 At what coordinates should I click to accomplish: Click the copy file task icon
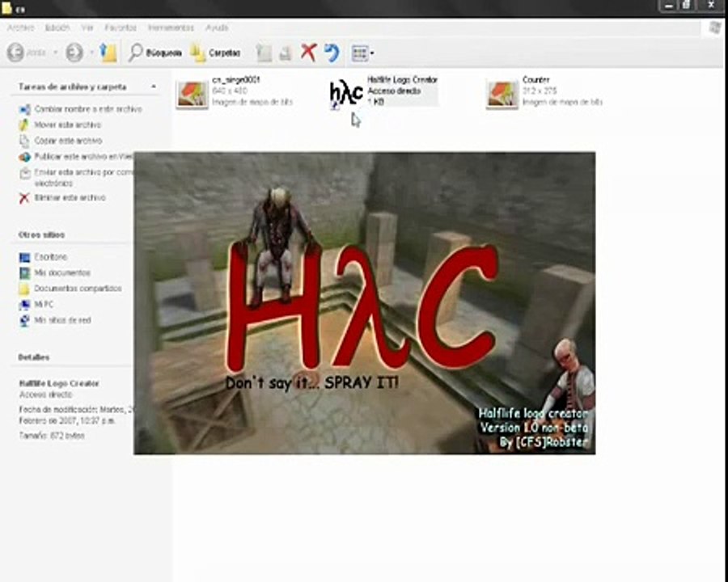24,141
